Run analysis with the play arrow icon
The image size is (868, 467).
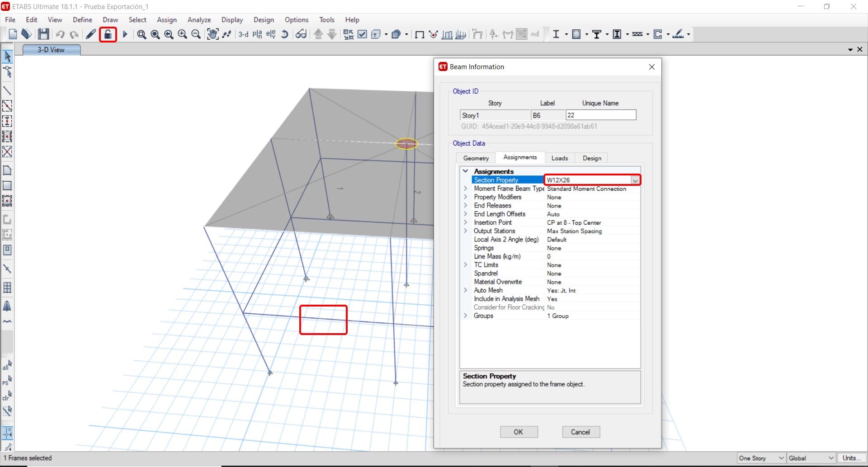coord(125,34)
